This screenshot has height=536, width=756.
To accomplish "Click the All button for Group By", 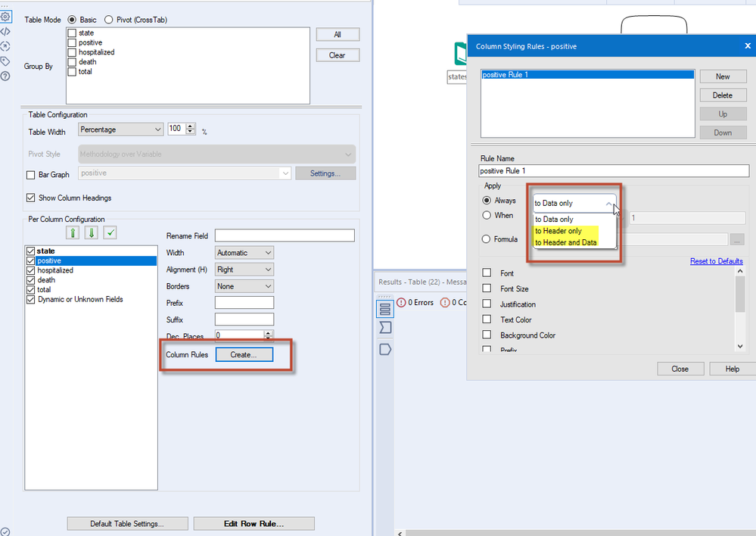I will (x=338, y=34).
